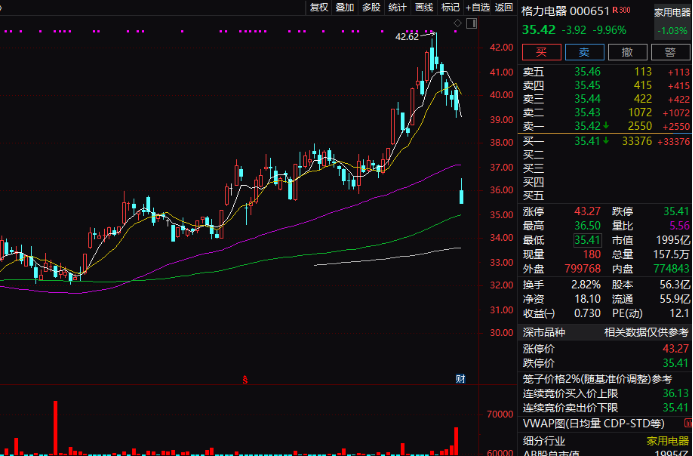The image size is (693, 456).
Task: Open the VWAP图(日均量 CDP-STD等) row
Action: (x=605, y=424)
